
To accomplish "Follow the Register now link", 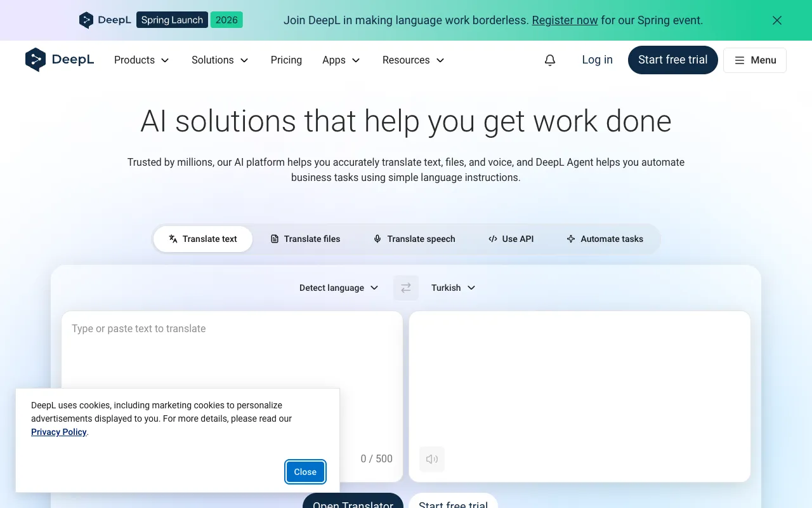I will [x=564, y=20].
